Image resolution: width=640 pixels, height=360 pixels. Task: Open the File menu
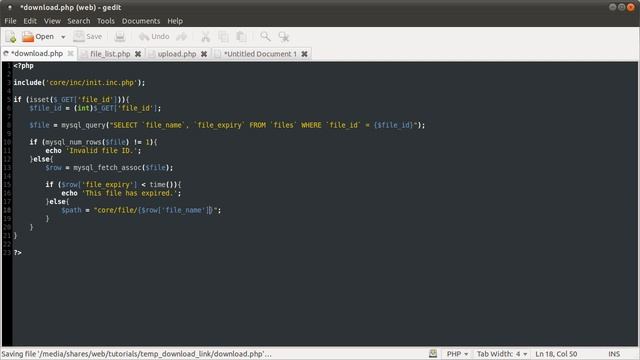click(10, 21)
